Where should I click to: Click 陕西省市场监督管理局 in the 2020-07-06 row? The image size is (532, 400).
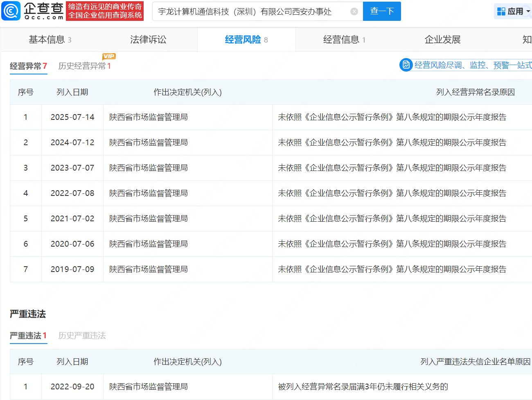tap(149, 244)
